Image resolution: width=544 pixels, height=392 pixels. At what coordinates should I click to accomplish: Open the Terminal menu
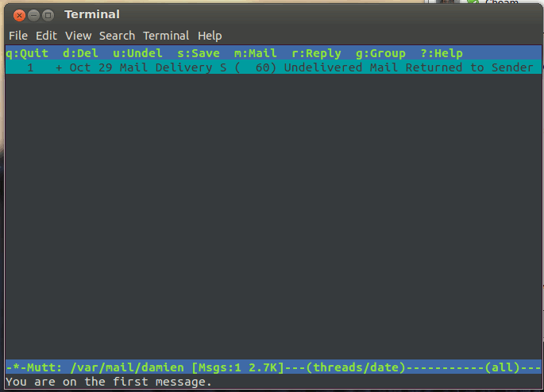pos(166,36)
